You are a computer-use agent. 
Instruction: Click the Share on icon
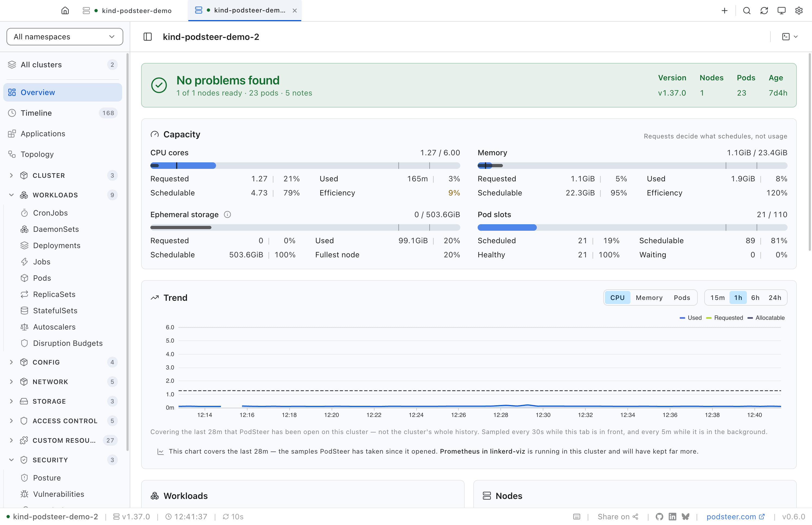pyautogui.click(x=636, y=517)
